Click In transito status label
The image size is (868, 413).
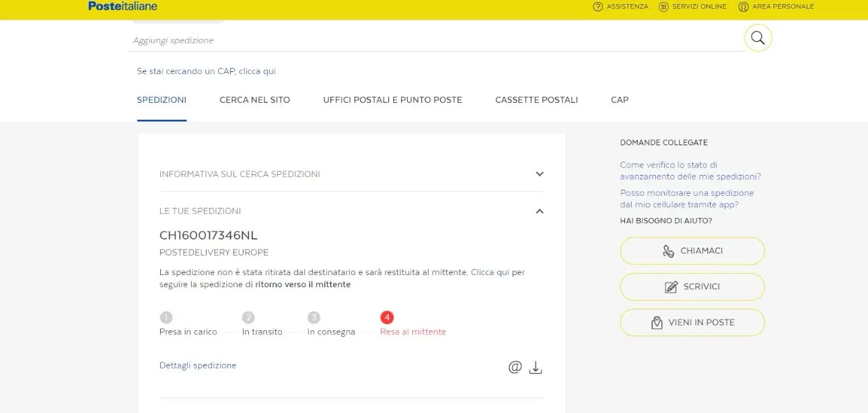[262, 332]
